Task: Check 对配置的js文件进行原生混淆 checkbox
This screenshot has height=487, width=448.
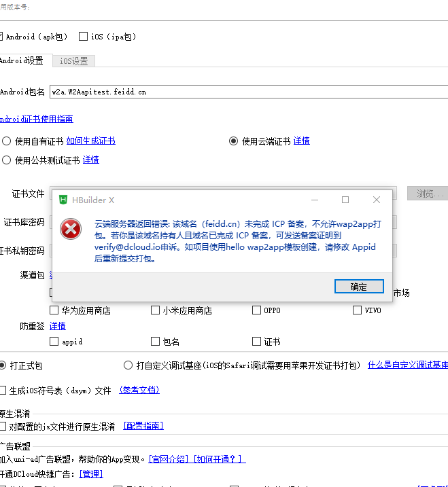Action: tap(3, 426)
